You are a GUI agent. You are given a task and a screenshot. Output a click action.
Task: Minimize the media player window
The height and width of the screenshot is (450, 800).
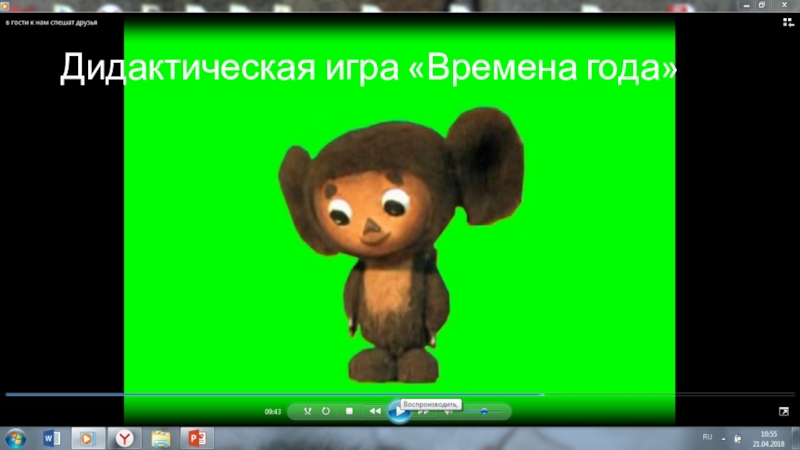[746, 5]
